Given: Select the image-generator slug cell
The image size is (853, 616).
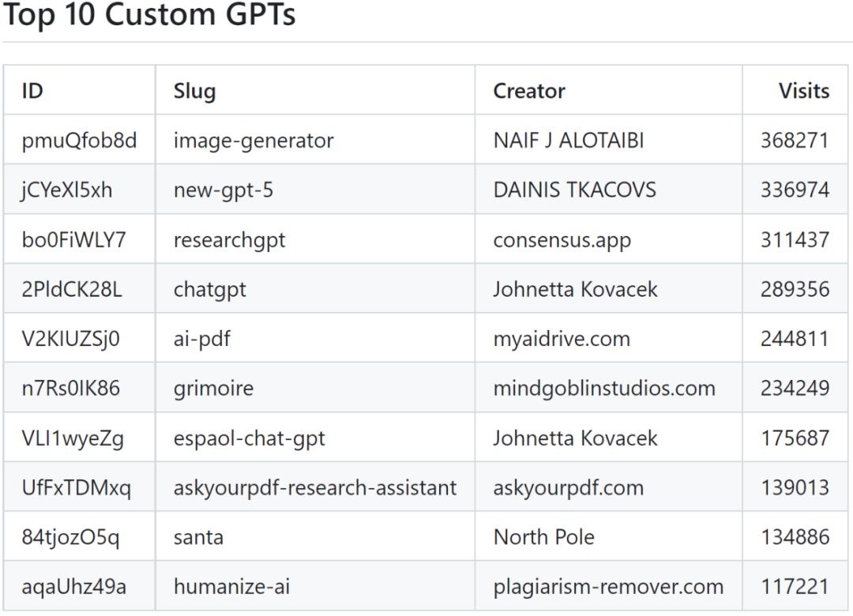Looking at the screenshot, I should pos(254,141).
